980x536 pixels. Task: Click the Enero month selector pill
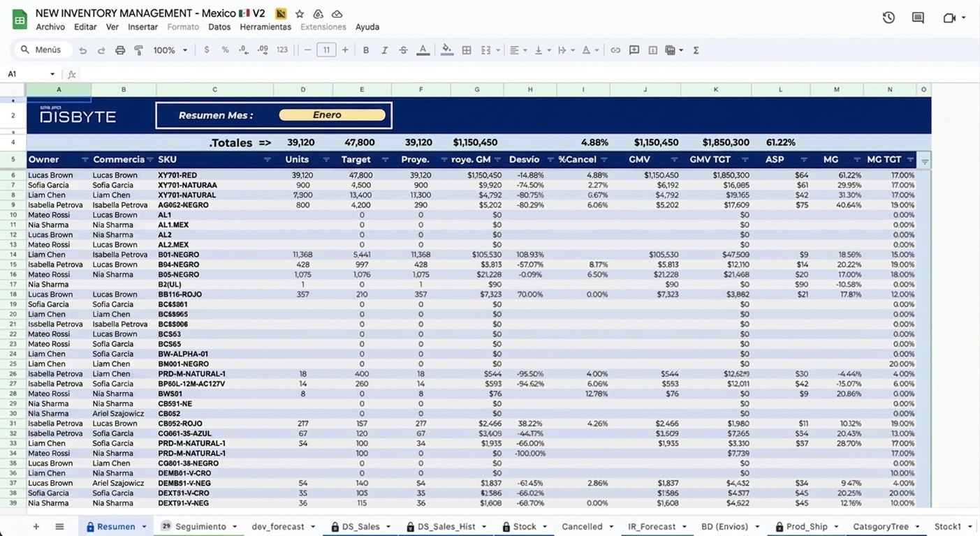pyautogui.click(x=332, y=115)
